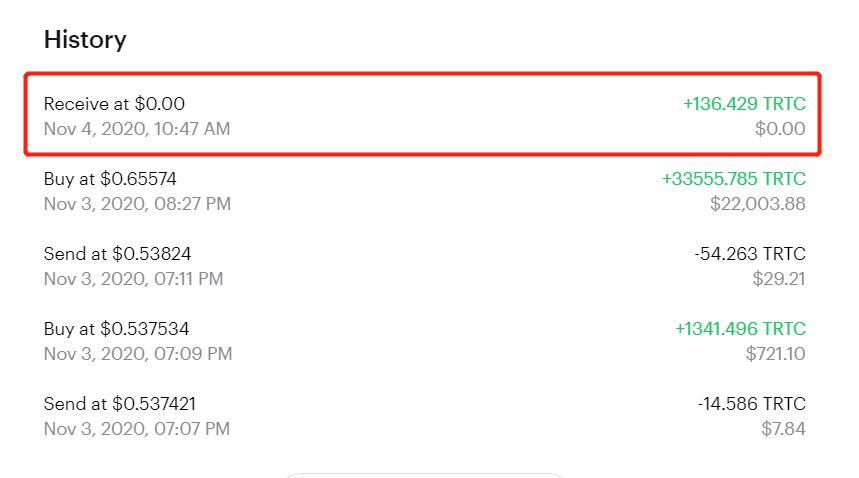Click the $721.10 value
The width and height of the screenshot is (859, 478).
pos(775,354)
